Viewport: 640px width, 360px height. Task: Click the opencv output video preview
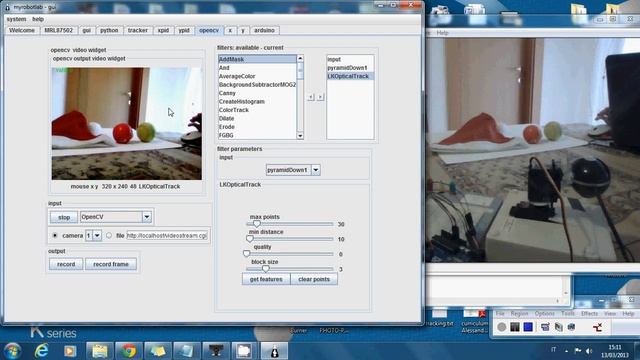click(127, 124)
